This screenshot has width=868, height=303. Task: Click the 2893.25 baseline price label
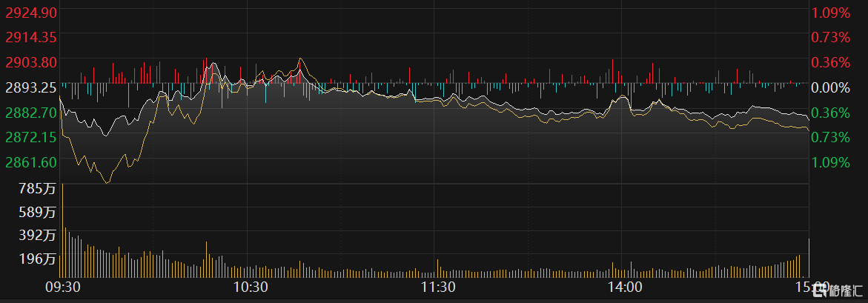click(30, 87)
